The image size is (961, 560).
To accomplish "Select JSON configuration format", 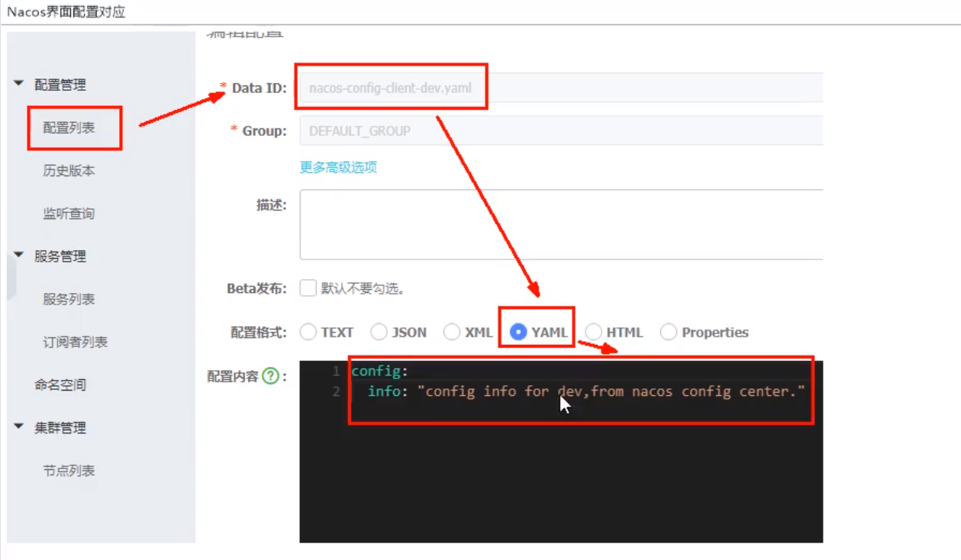I will click(x=379, y=332).
